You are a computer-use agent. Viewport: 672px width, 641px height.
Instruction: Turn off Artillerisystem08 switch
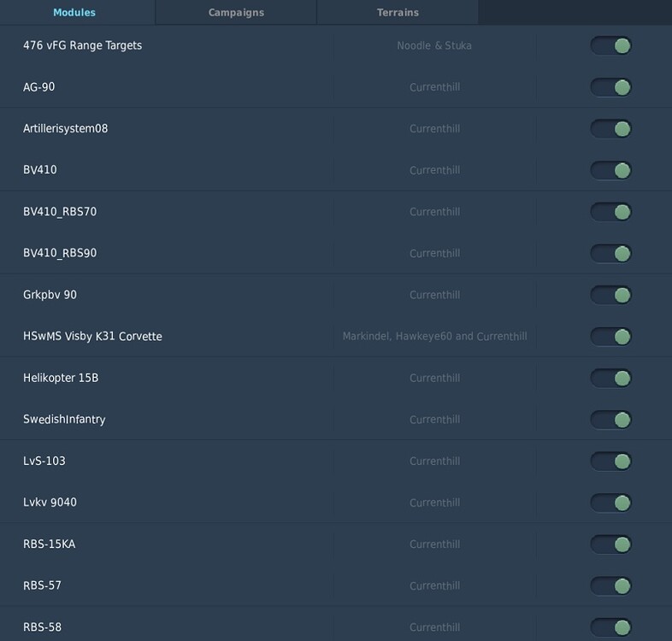pyautogui.click(x=610, y=129)
